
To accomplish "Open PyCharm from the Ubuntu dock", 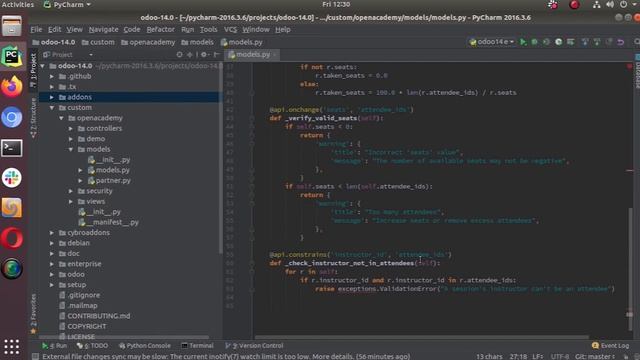I will pyautogui.click(x=11, y=56).
